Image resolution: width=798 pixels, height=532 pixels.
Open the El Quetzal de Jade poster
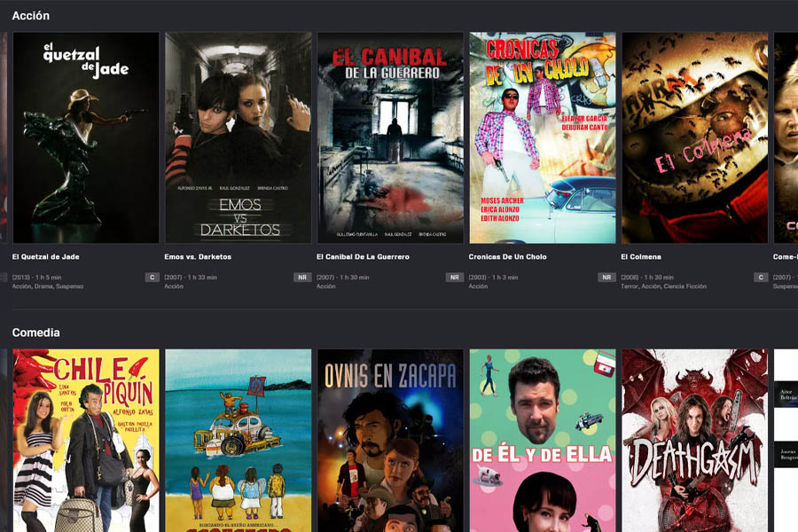[86, 138]
